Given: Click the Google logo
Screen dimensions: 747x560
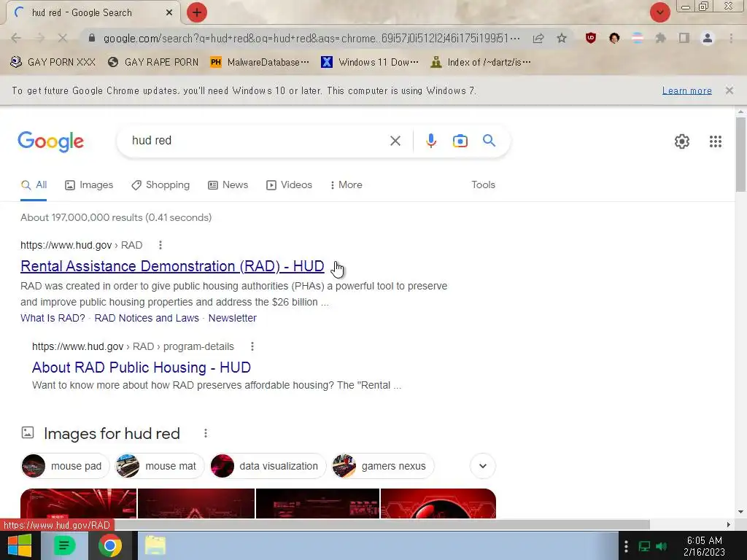Looking at the screenshot, I should click(x=51, y=141).
